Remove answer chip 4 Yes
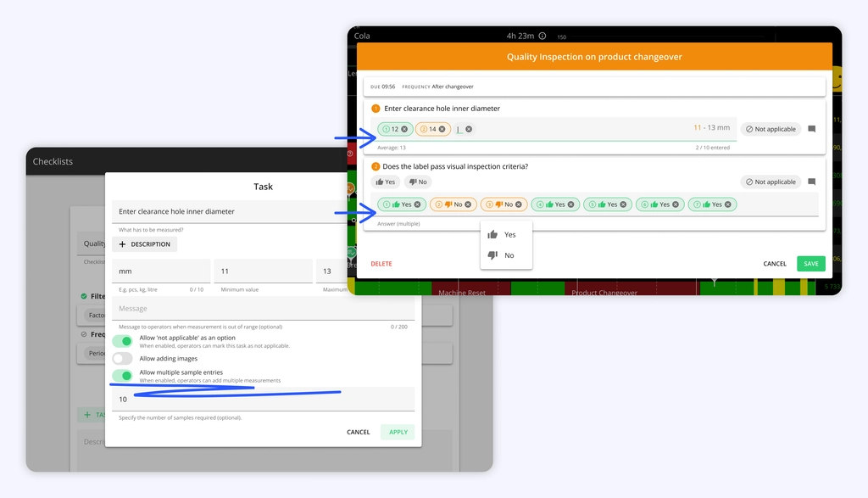This screenshot has width=868, height=498. coord(570,204)
